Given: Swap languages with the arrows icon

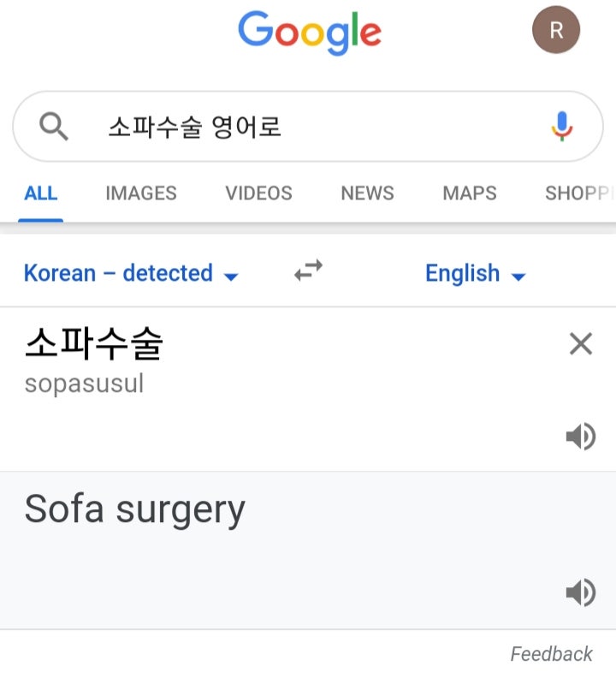Looking at the screenshot, I should coord(308,271).
